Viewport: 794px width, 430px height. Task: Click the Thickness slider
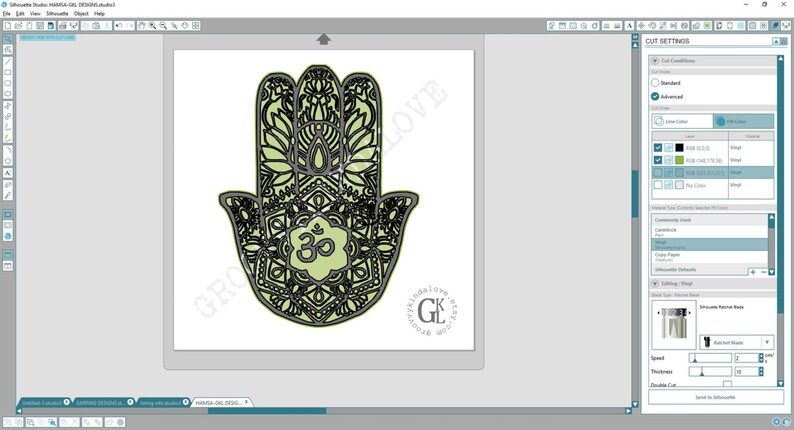(710, 372)
